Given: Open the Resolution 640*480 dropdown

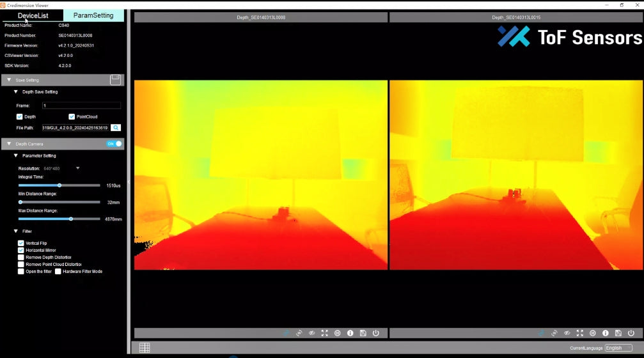Looking at the screenshot, I should click(77, 168).
